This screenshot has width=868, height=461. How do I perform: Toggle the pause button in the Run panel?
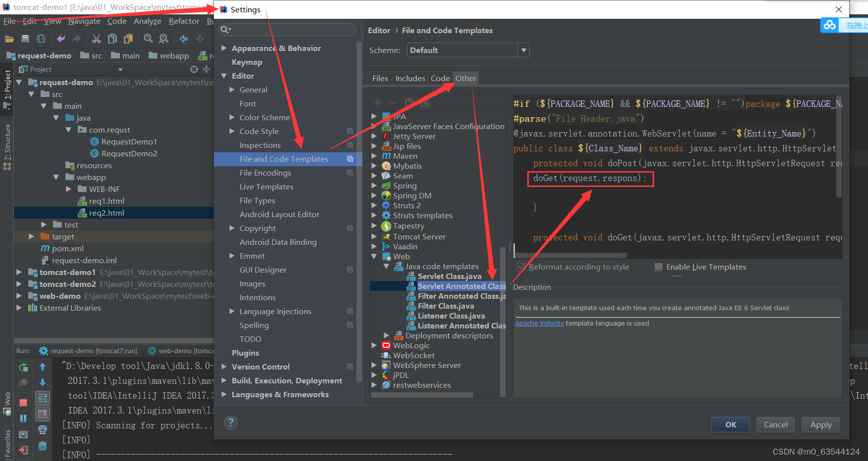(23, 417)
